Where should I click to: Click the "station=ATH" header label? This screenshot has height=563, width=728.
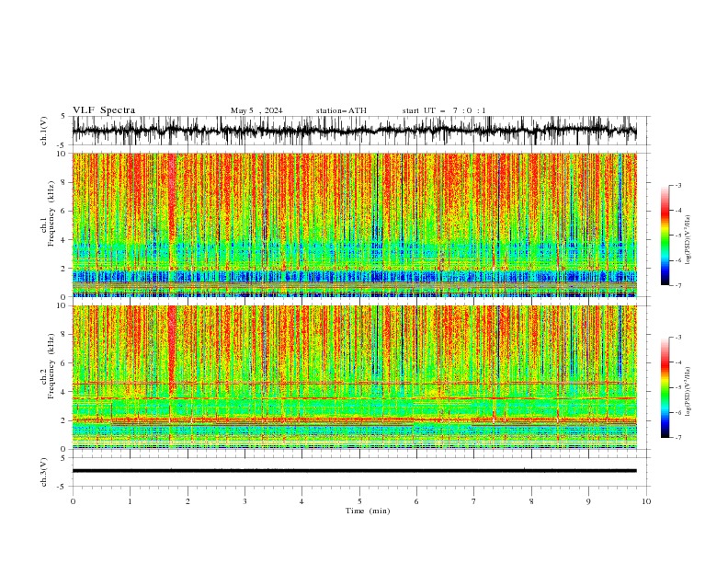pos(341,110)
